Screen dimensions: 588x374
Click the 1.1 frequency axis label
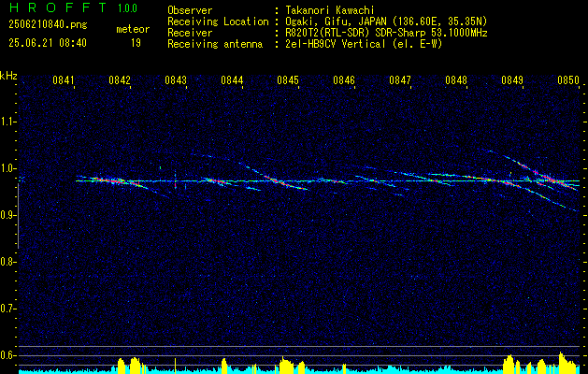pyautogui.click(x=7, y=122)
